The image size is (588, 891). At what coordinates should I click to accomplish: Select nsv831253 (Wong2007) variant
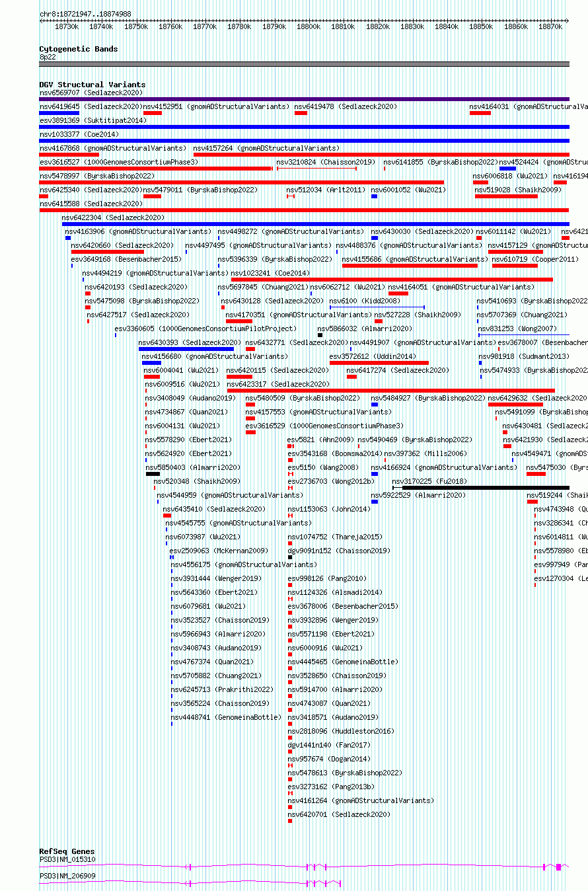pyautogui.click(x=523, y=335)
